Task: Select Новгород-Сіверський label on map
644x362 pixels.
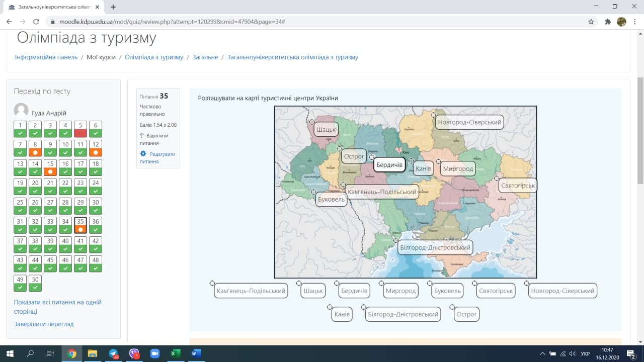Action: pos(469,122)
